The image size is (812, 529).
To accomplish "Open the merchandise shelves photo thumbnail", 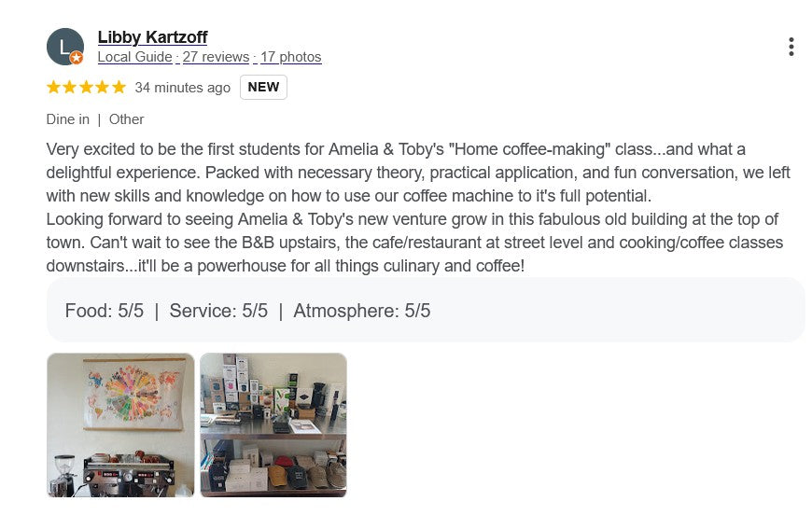I will click(x=273, y=425).
